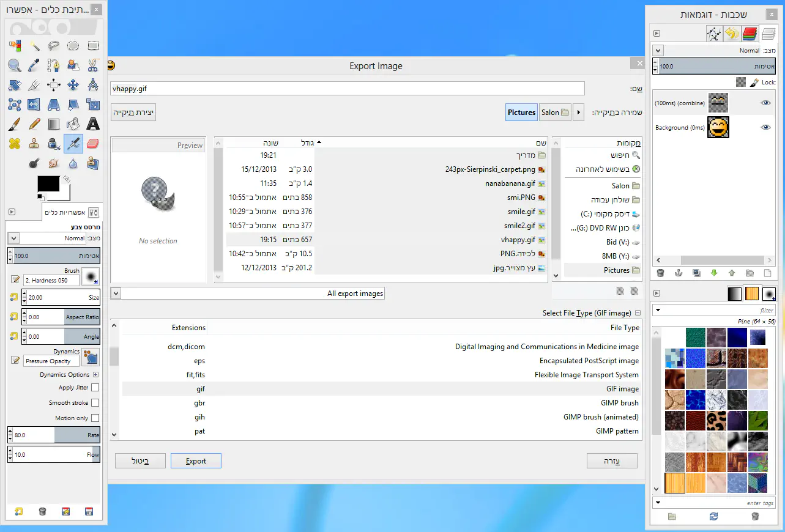Viewport: 785px width, 532px height.
Task: Switch to the Channels tab
Action: click(x=750, y=34)
